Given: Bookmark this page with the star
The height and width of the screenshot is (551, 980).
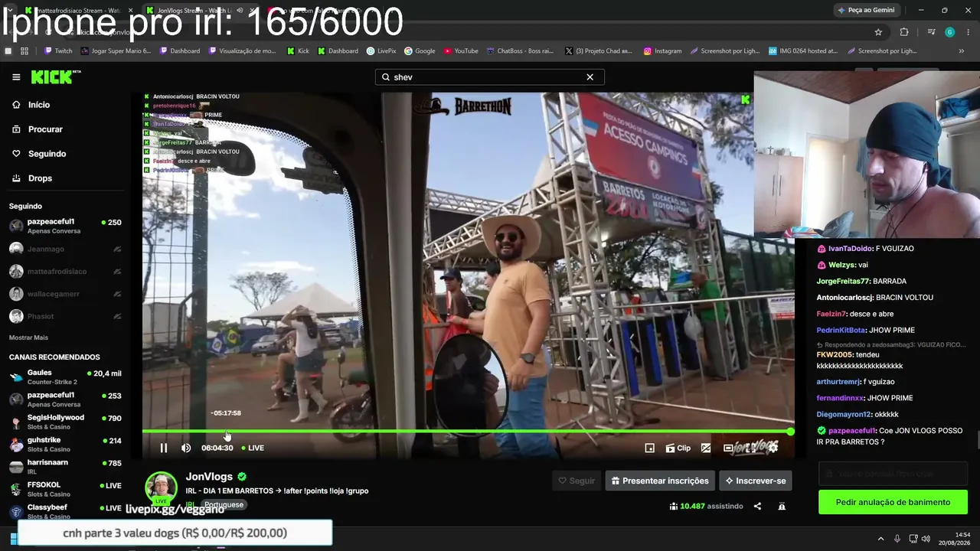Looking at the screenshot, I should pyautogui.click(x=878, y=32).
